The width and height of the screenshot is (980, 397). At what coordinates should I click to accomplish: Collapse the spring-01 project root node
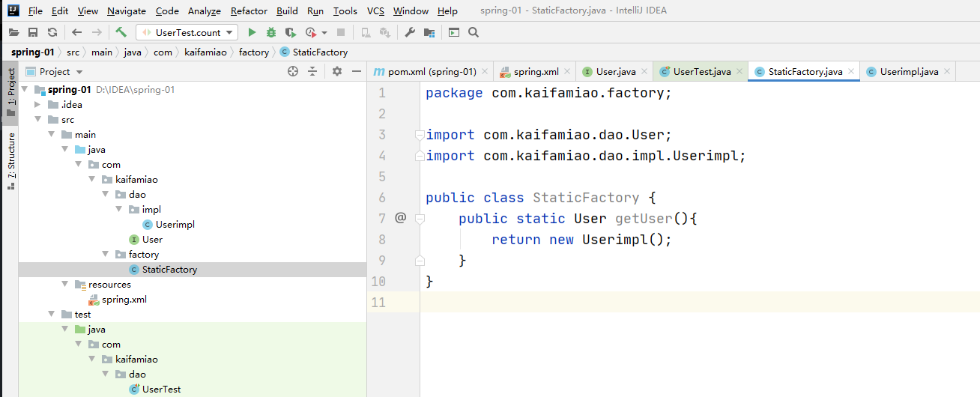[25, 90]
